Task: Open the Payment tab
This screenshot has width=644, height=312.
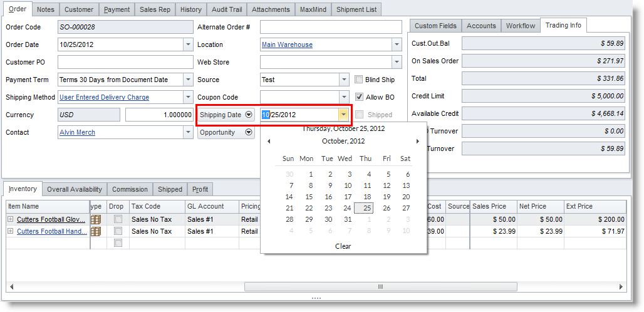Action: pyautogui.click(x=117, y=9)
